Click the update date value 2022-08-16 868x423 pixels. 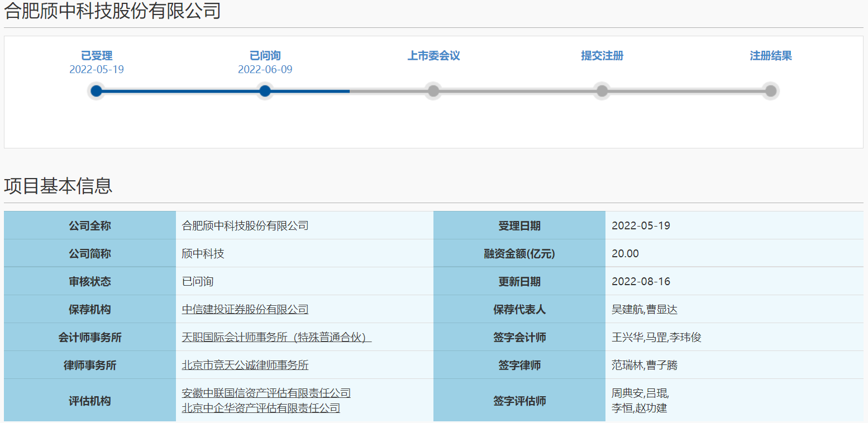(641, 282)
